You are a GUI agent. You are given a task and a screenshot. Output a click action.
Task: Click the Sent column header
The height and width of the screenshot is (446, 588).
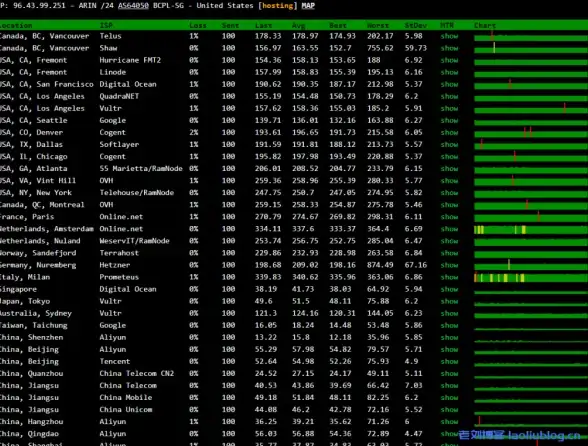click(230, 25)
